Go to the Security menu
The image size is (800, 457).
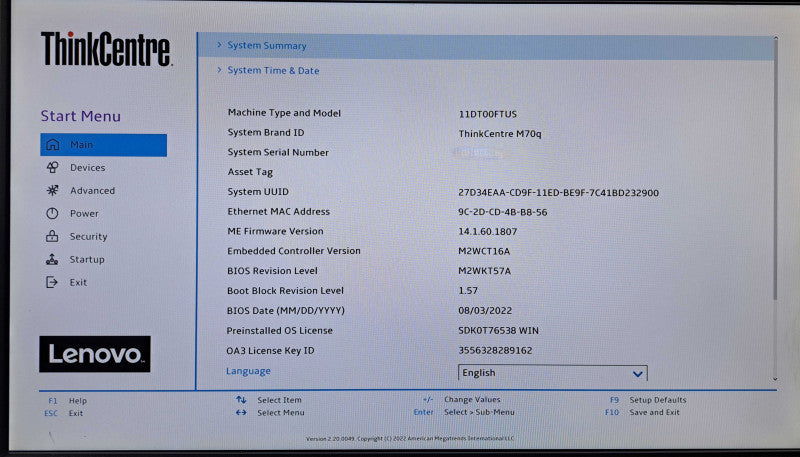coord(88,237)
